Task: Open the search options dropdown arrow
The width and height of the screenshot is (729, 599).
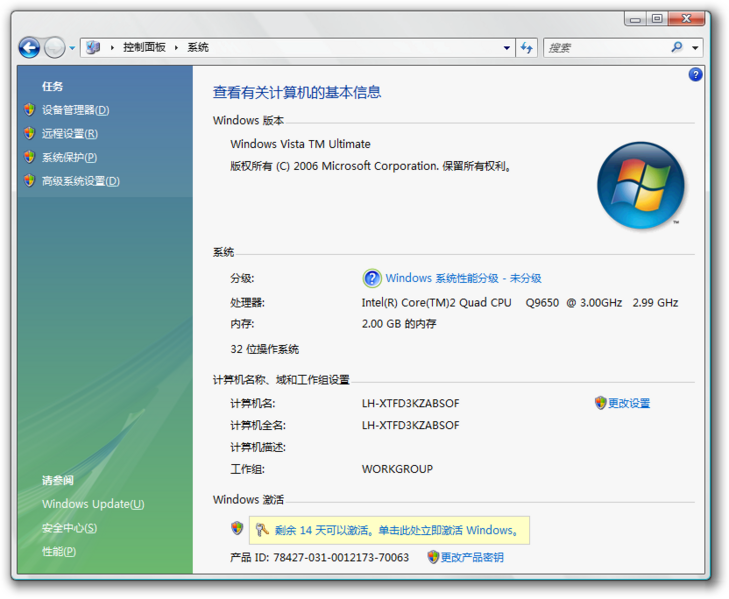Action: (x=695, y=48)
